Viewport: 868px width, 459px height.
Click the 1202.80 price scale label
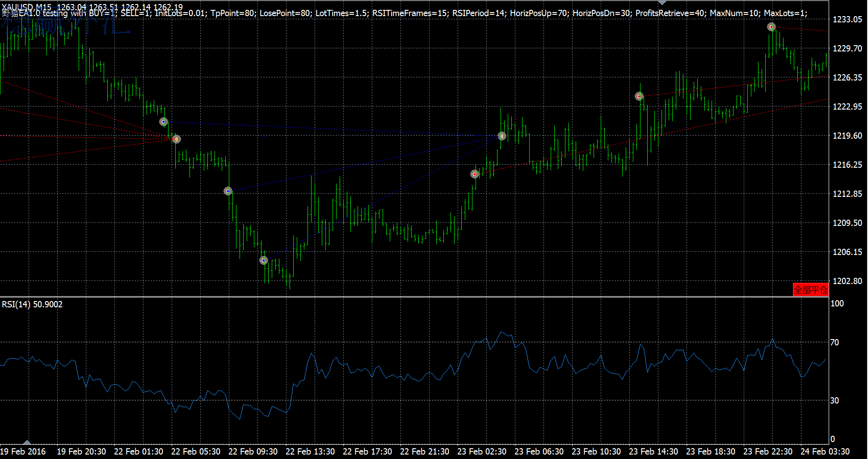pyautogui.click(x=847, y=281)
